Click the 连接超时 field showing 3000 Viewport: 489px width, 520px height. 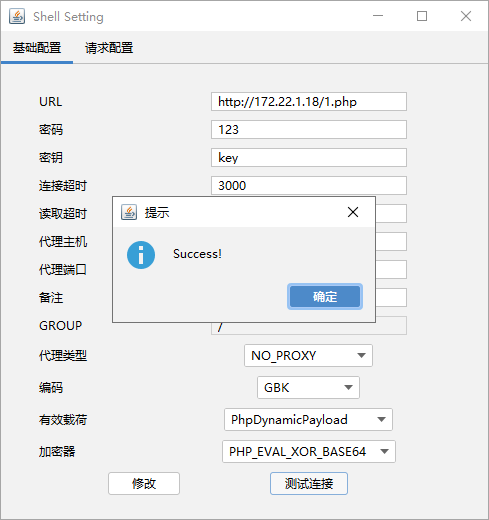[309, 185]
